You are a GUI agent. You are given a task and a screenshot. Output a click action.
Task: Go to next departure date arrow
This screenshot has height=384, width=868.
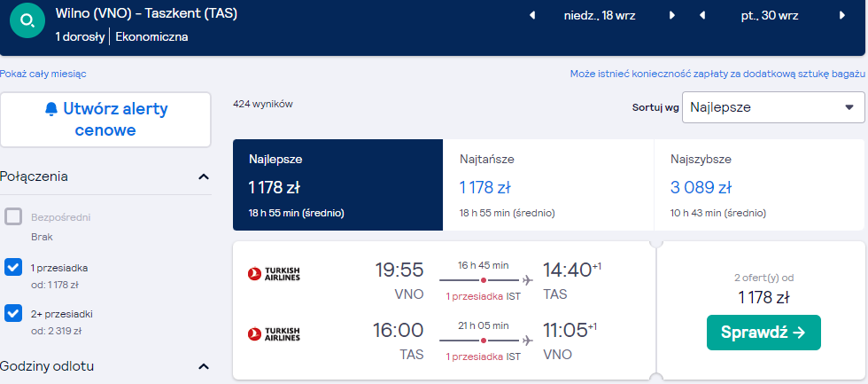pyautogui.click(x=672, y=15)
